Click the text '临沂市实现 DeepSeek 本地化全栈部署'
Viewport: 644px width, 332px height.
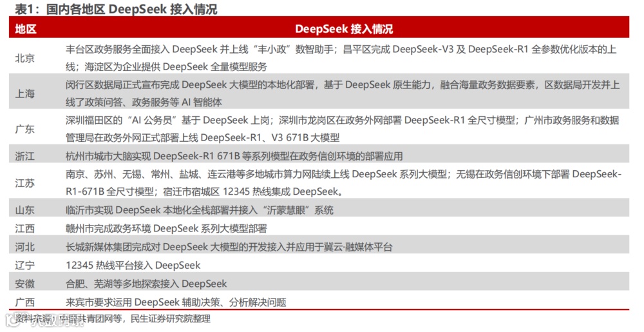click(x=156, y=210)
